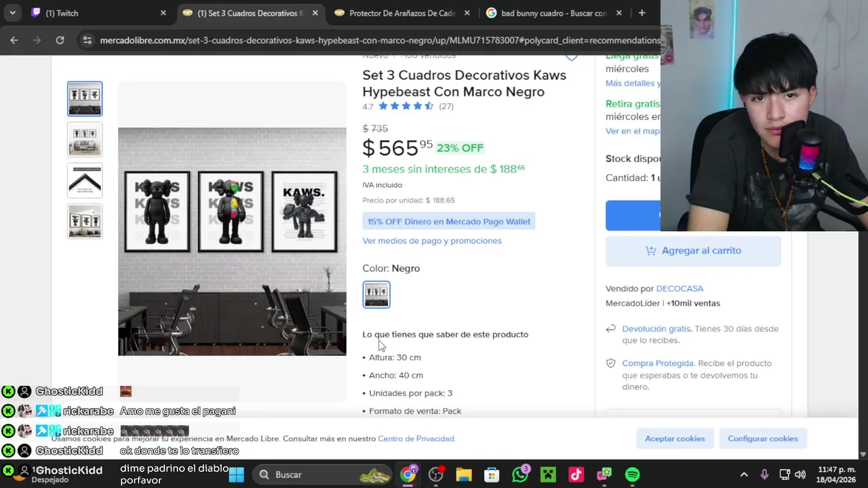Select the first product thumbnail
The width and height of the screenshot is (868, 488).
(x=85, y=99)
